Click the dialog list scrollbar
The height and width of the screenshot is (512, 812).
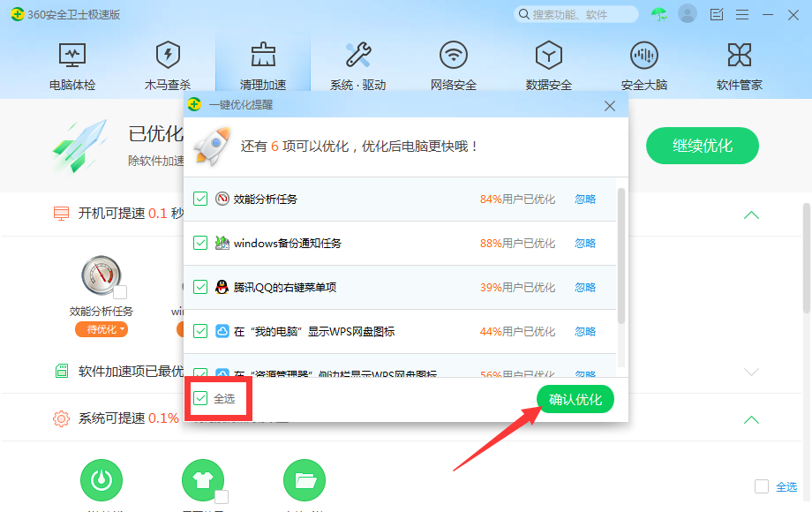[621, 256]
